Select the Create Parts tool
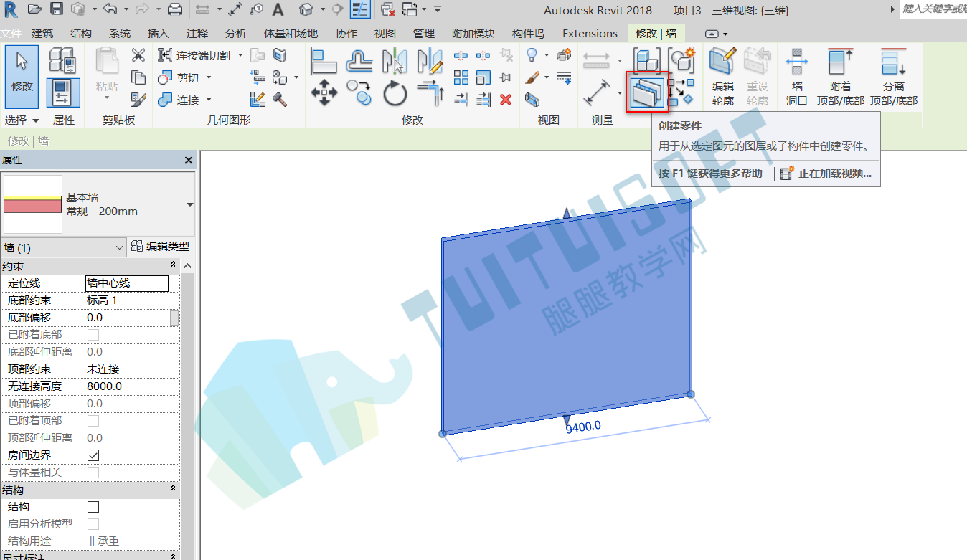 648,92
